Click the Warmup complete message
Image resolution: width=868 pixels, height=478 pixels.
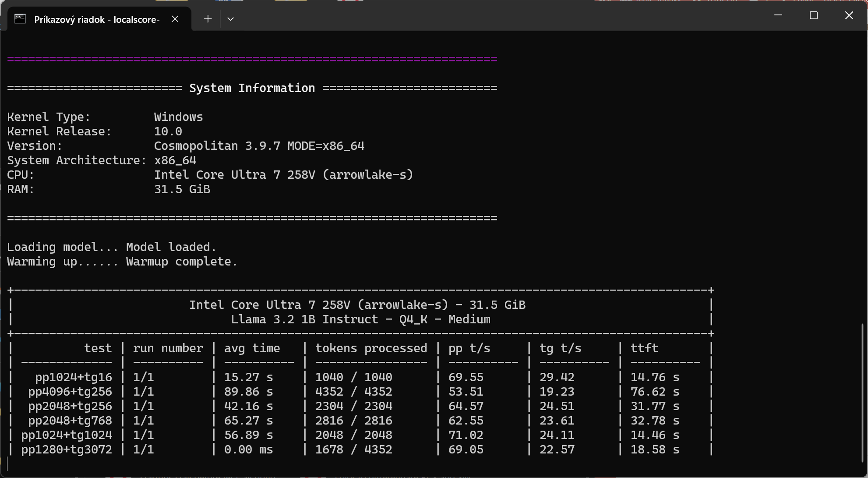(x=182, y=262)
